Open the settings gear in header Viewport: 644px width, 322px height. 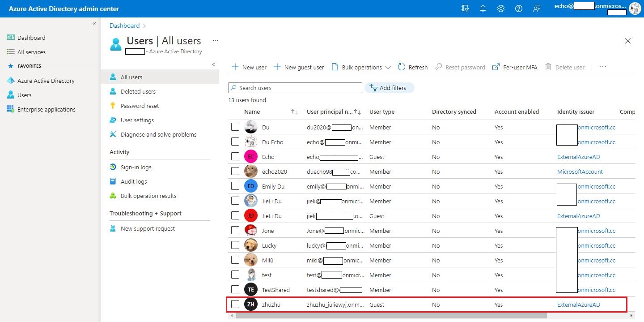click(x=501, y=9)
